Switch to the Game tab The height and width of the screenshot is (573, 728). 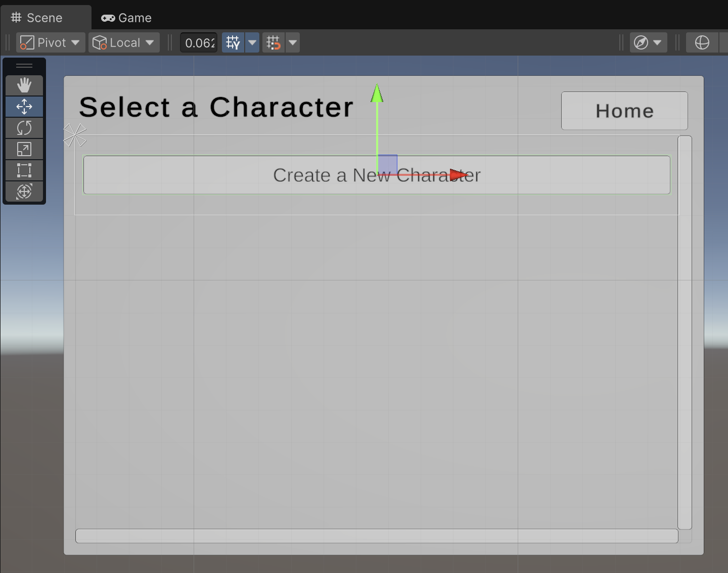coord(126,18)
